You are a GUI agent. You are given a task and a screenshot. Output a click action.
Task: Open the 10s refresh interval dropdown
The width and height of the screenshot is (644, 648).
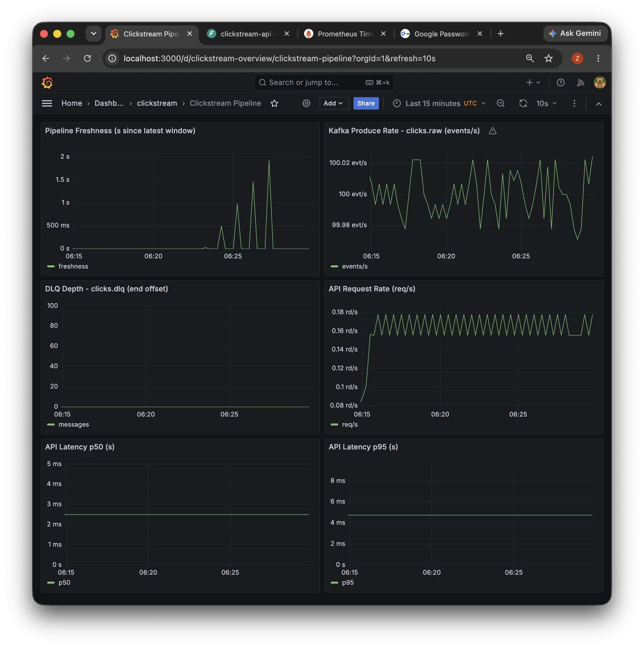[x=546, y=103]
